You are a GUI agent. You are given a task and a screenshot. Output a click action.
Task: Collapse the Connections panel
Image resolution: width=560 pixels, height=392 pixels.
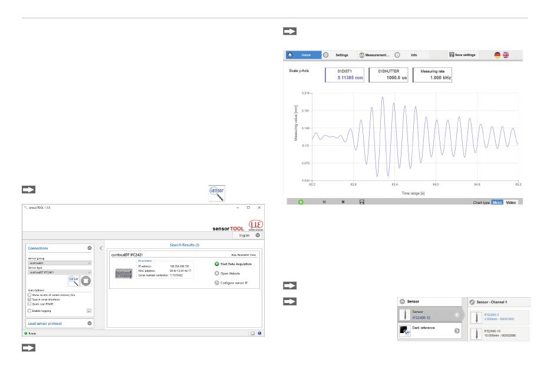tap(90, 248)
